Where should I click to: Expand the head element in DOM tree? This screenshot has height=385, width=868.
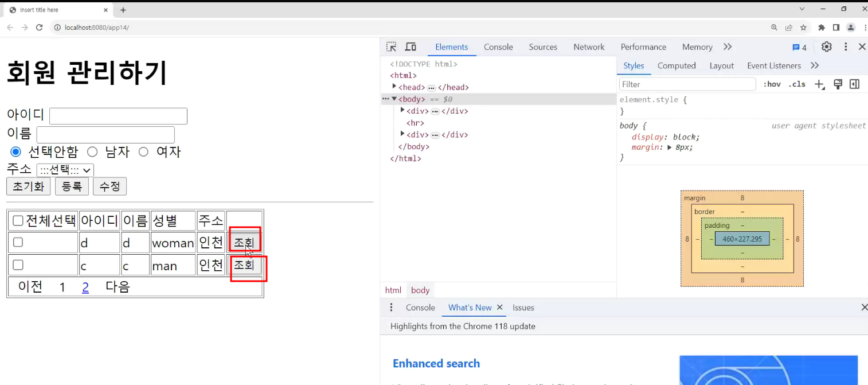394,87
